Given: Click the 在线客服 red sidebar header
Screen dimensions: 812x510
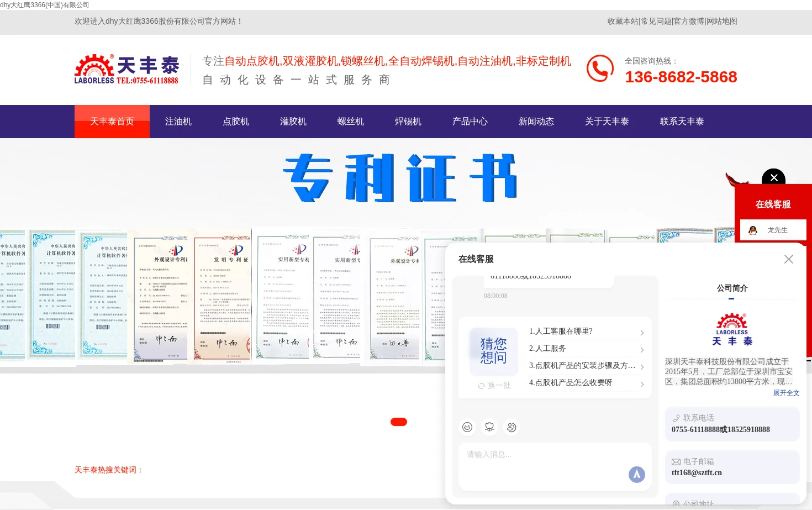Looking at the screenshot, I should (773, 204).
